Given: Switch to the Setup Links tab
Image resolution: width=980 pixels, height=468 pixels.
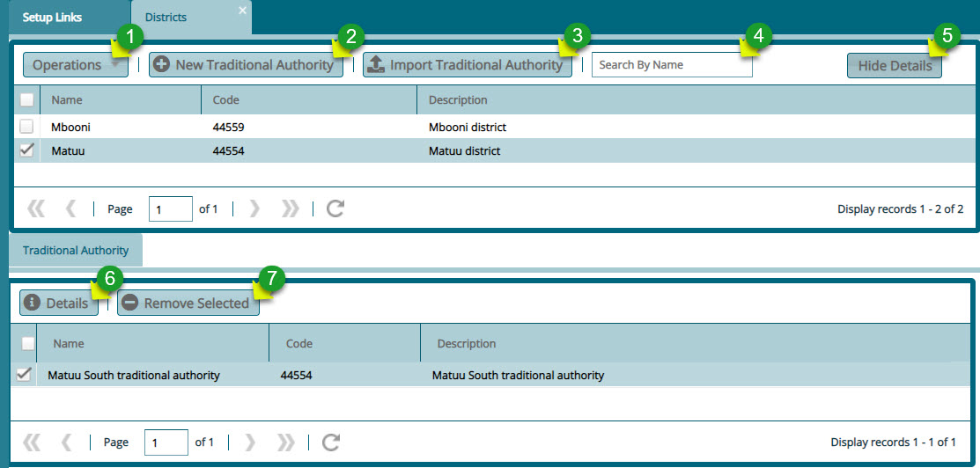Looking at the screenshot, I should (x=52, y=18).
